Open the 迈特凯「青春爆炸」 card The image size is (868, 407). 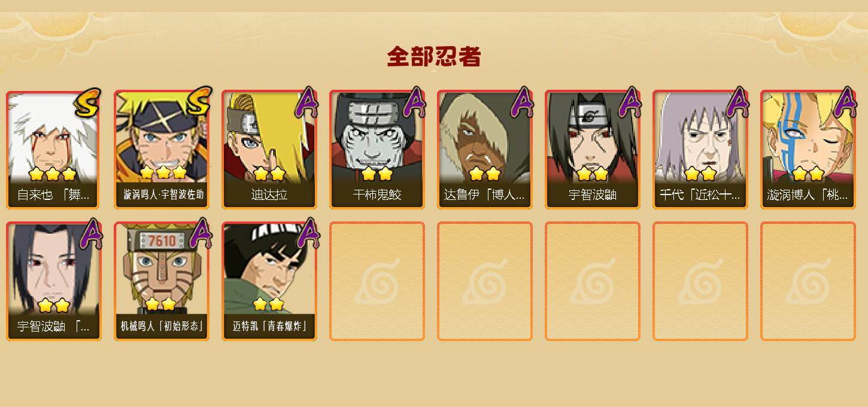point(269,281)
